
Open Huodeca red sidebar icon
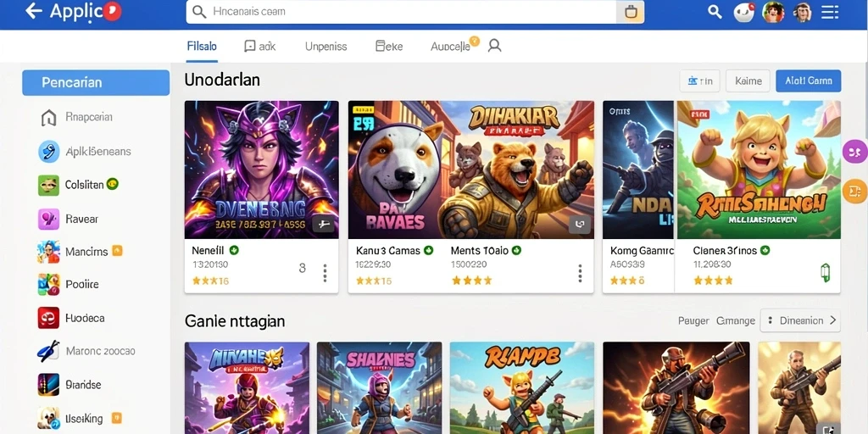coord(48,319)
